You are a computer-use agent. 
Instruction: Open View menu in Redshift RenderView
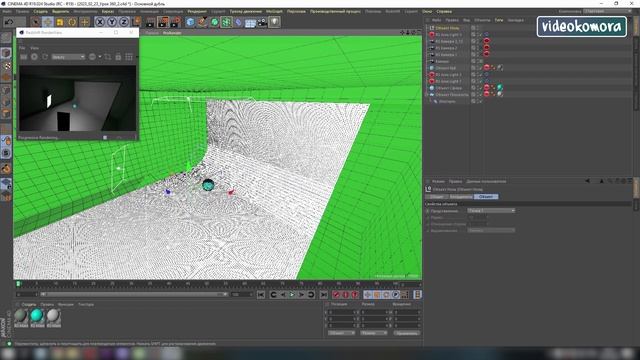point(35,48)
